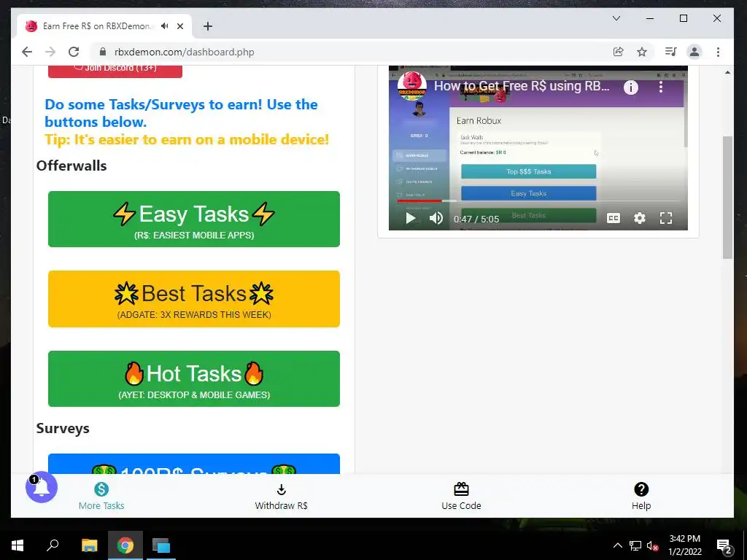Click the browser back arrow
747x560 pixels.
(x=27, y=52)
